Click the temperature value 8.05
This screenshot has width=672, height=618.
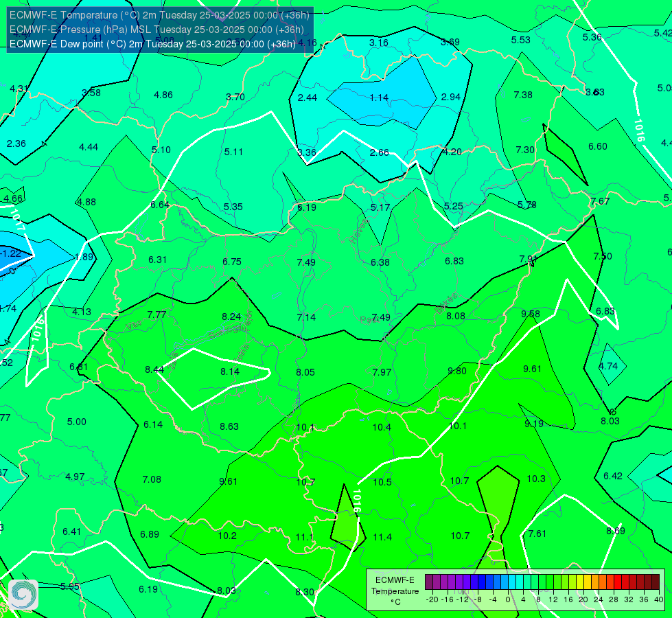[x=305, y=372]
